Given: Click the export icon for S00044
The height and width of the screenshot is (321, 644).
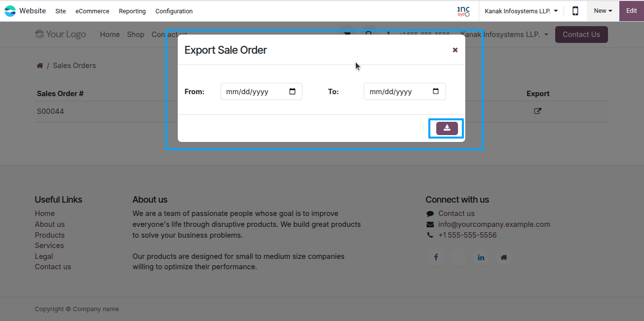Looking at the screenshot, I should click(x=538, y=111).
